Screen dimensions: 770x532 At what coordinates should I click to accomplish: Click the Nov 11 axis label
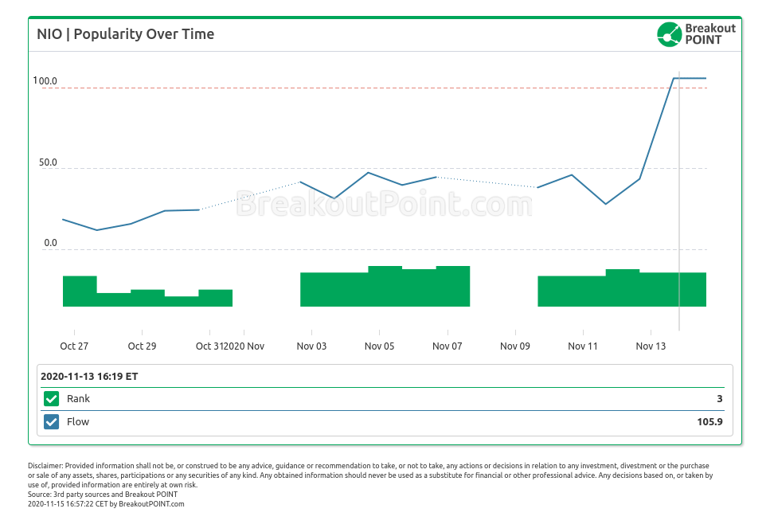(x=582, y=346)
